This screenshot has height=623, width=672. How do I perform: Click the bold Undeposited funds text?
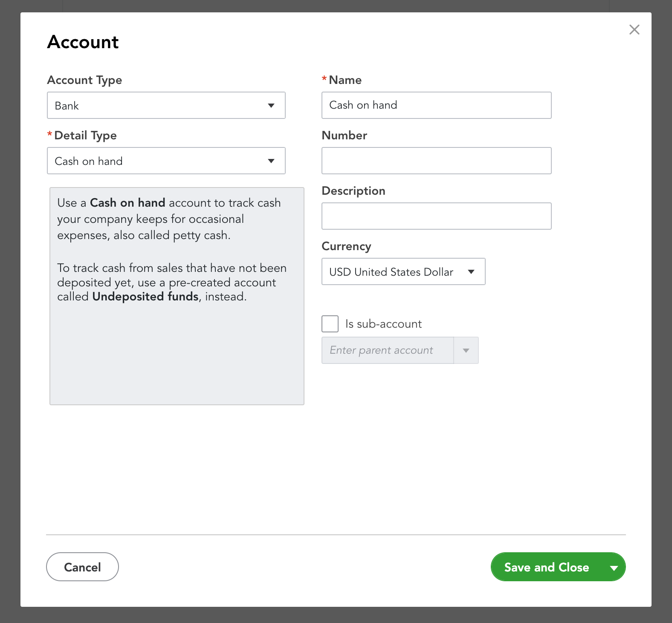coord(145,297)
